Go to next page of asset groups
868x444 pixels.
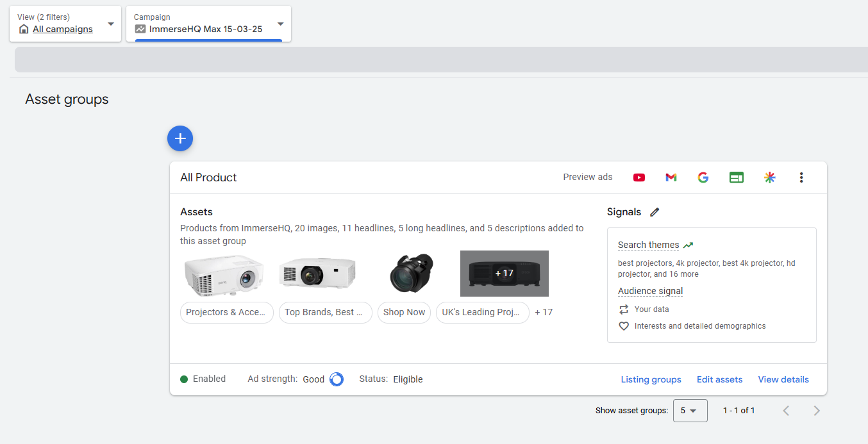(x=817, y=411)
